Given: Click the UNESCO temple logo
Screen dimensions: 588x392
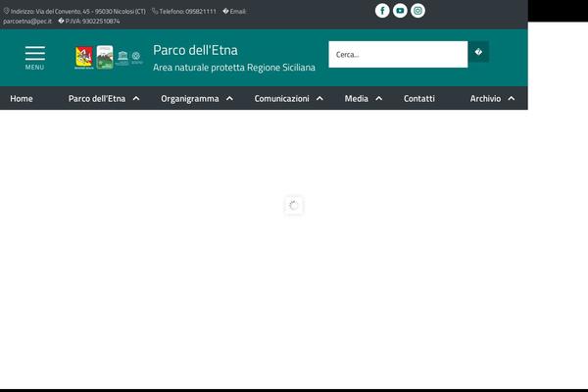Looking at the screenshot, I should click(x=122, y=58).
